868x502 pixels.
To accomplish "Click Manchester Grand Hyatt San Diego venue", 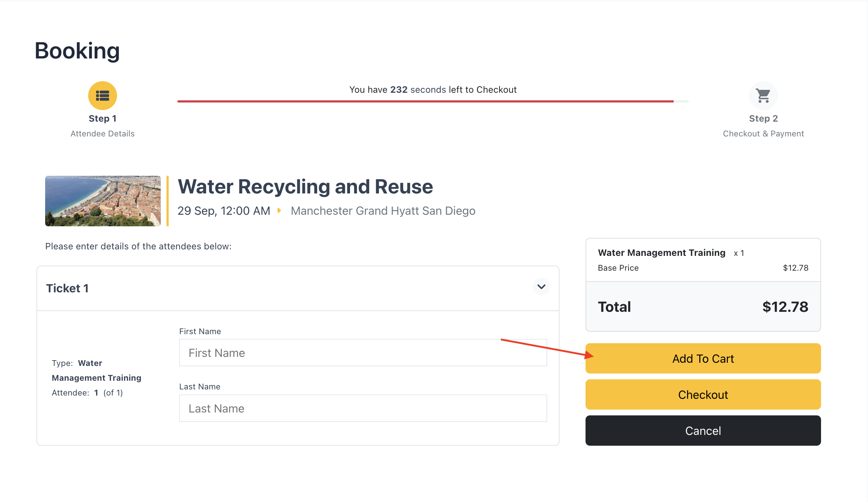I will (383, 211).
